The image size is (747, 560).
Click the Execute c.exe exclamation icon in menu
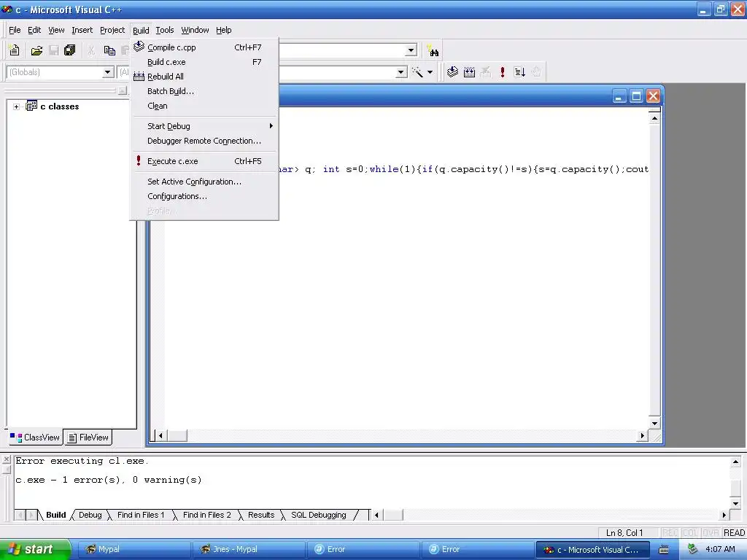(x=139, y=161)
